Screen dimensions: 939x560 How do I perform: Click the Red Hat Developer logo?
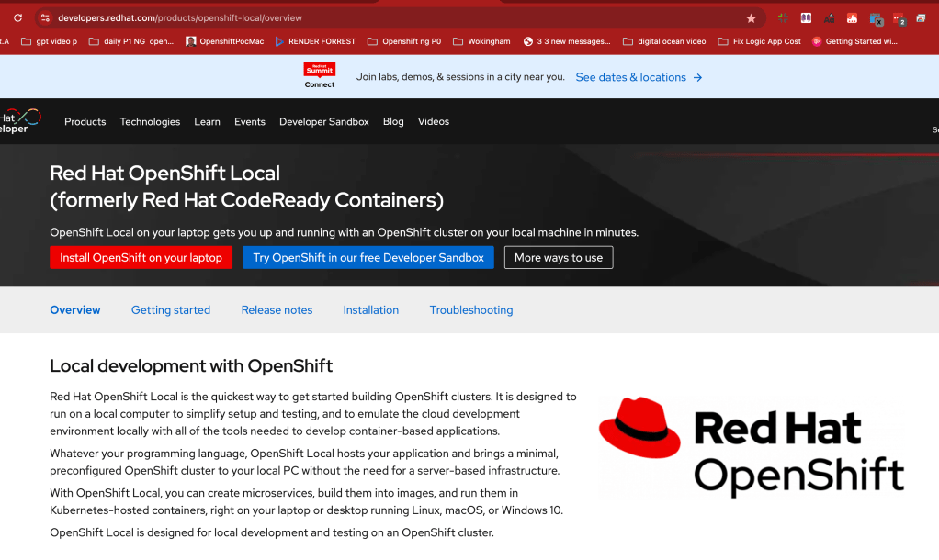[x=20, y=121]
